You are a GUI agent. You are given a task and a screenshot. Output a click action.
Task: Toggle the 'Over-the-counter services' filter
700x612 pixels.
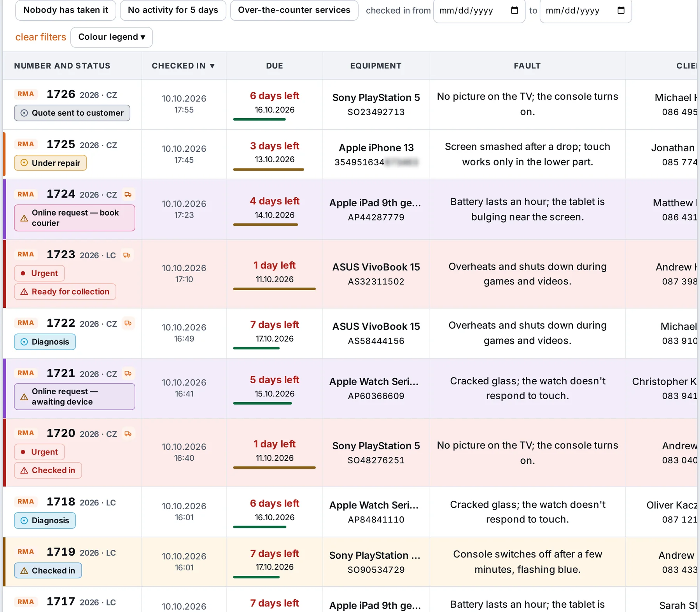294,10
